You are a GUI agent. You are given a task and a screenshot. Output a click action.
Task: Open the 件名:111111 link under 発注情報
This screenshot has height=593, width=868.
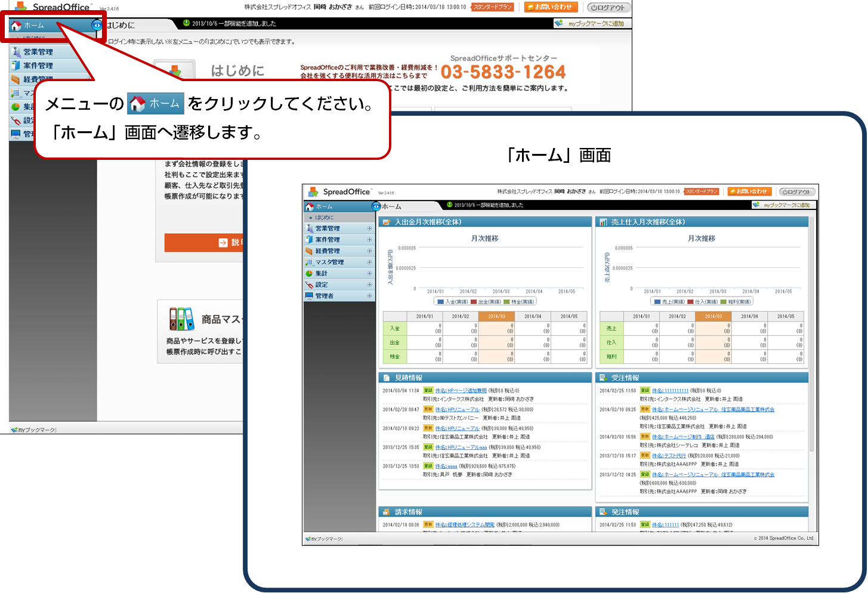pos(665,525)
